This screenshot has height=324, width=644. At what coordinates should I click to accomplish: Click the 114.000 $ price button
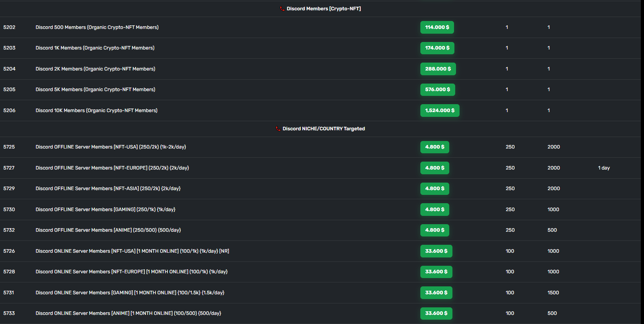437,27
